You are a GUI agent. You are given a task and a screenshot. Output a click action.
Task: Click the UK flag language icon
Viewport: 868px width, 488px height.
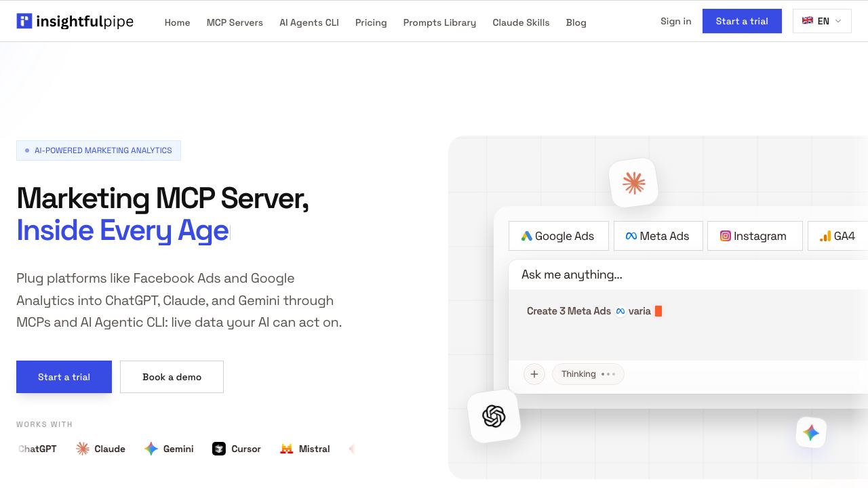tap(808, 21)
